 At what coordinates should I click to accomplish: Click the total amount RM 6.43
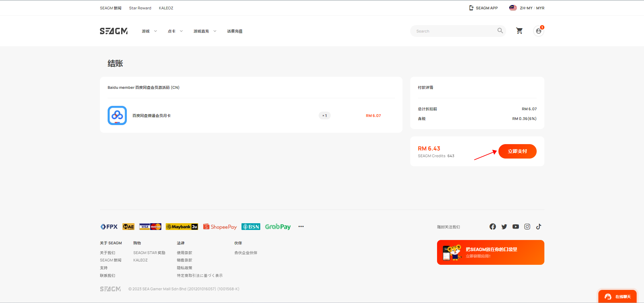click(x=429, y=148)
